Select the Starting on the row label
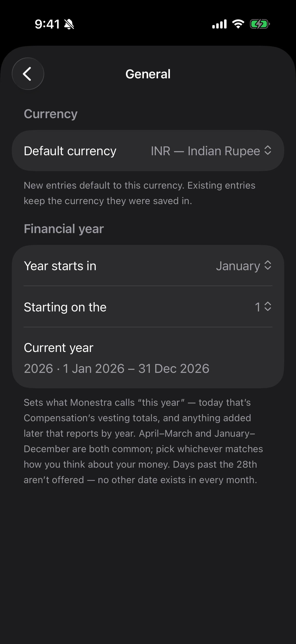The width and height of the screenshot is (296, 644). click(65, 307)
